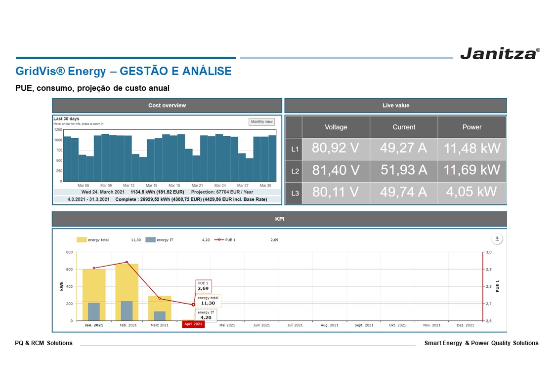Click the gray-blue energy IT legend swatch
Viewport: 555px width, 392px height.
150,240
